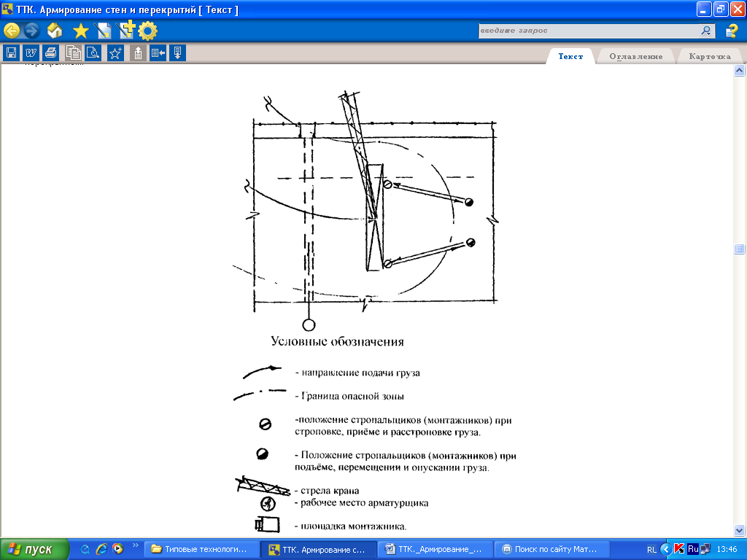Minimize the ТТК window
This screenshot has height=560, width=747.
pos(704,9)
